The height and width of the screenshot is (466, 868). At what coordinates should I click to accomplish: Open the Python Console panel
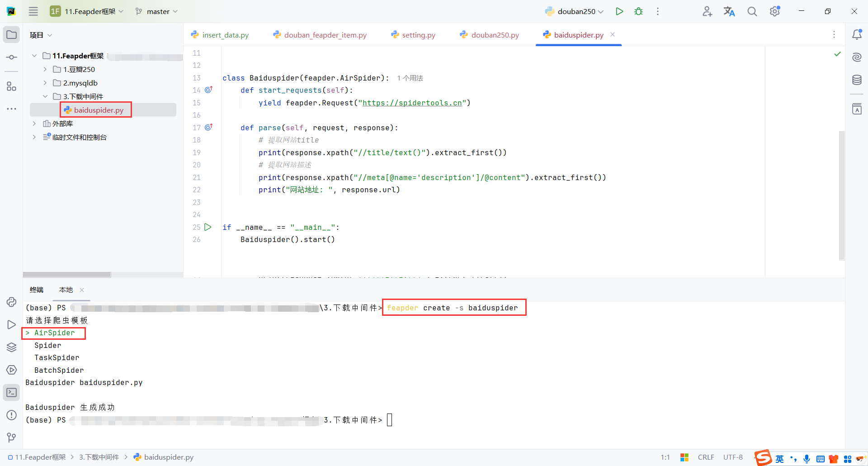pyautogui.click(x=11, y=302)
